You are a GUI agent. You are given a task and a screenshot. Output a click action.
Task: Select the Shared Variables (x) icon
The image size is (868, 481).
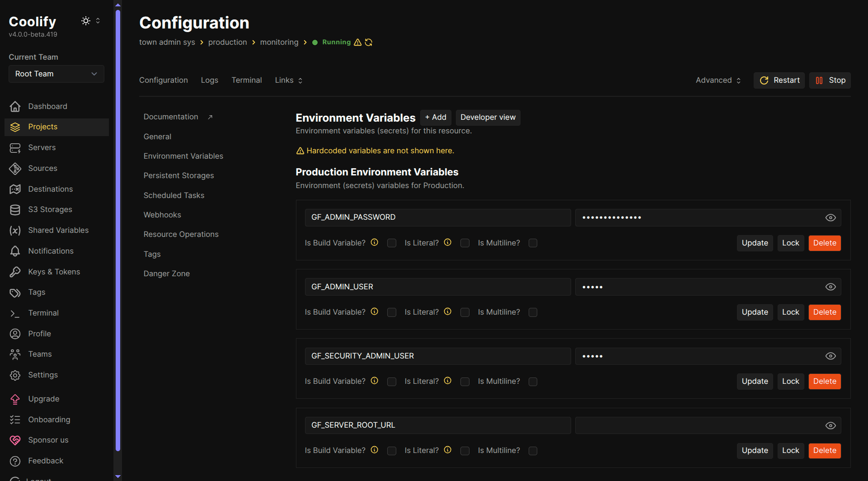[x=15, y=230]
